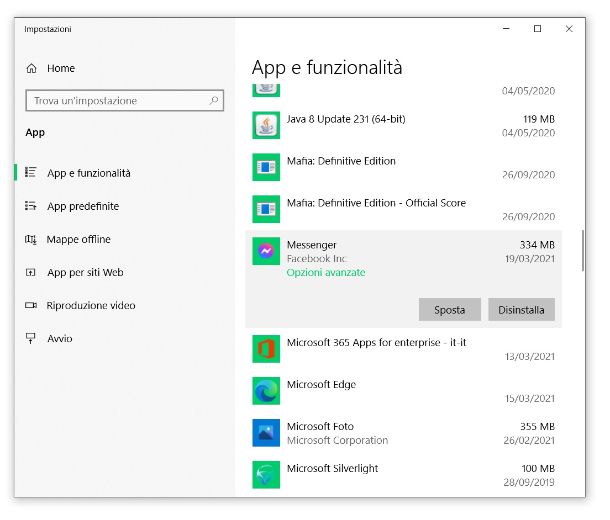Click the Riproduzione video camera icon
Image resolution: width=610 pixels, height=520 pixels.
coord(31,305)
